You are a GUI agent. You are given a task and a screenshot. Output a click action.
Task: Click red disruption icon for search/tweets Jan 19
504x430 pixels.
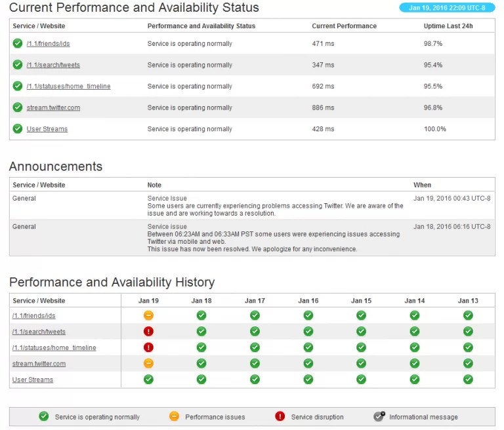click(x=148, y=332)
